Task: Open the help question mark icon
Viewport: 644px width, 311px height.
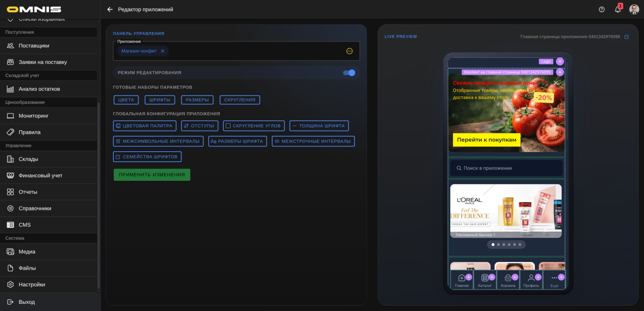Action: (602, 9)
